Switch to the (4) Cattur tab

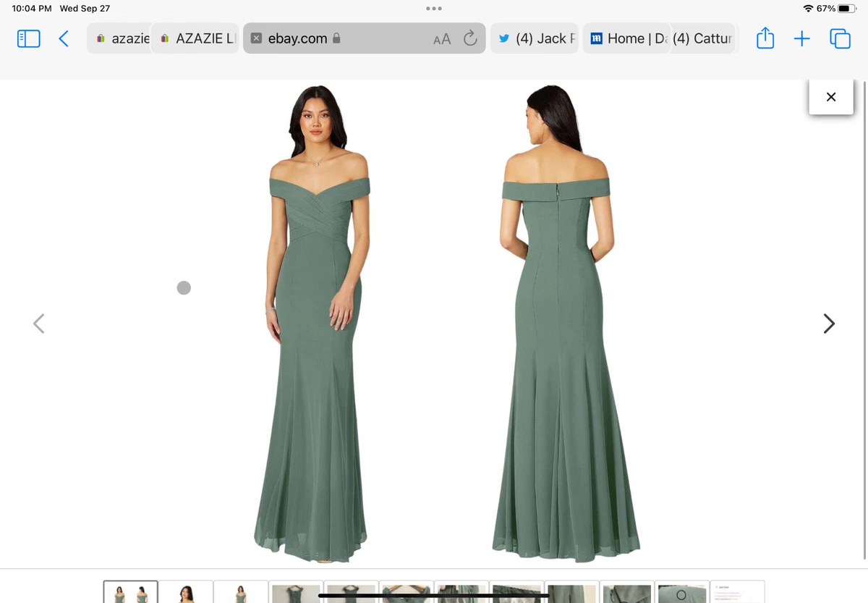[x=703, y=38]
